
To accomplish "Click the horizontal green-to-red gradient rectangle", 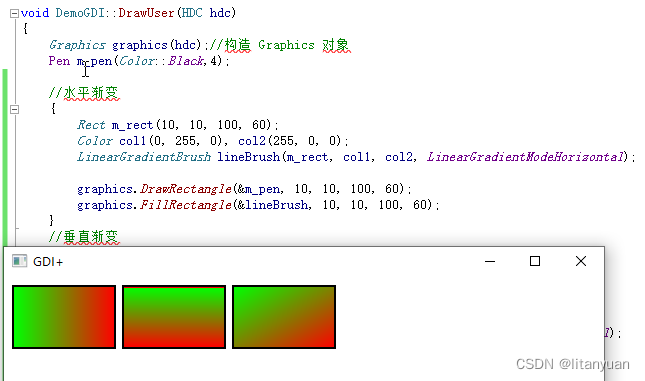I will pos(64,317).
